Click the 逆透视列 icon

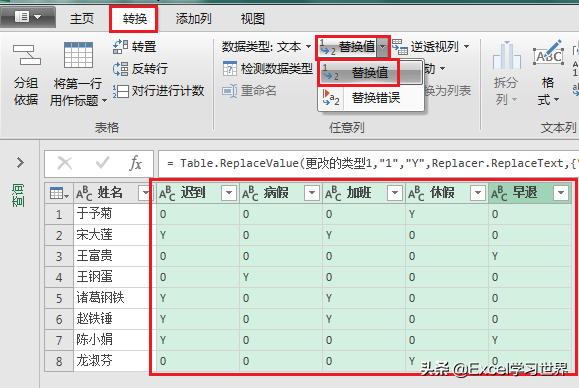[x=400, y=47]
